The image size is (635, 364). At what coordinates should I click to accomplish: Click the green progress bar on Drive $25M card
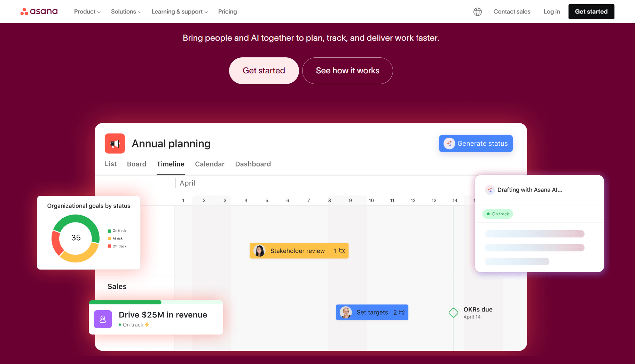125,302
